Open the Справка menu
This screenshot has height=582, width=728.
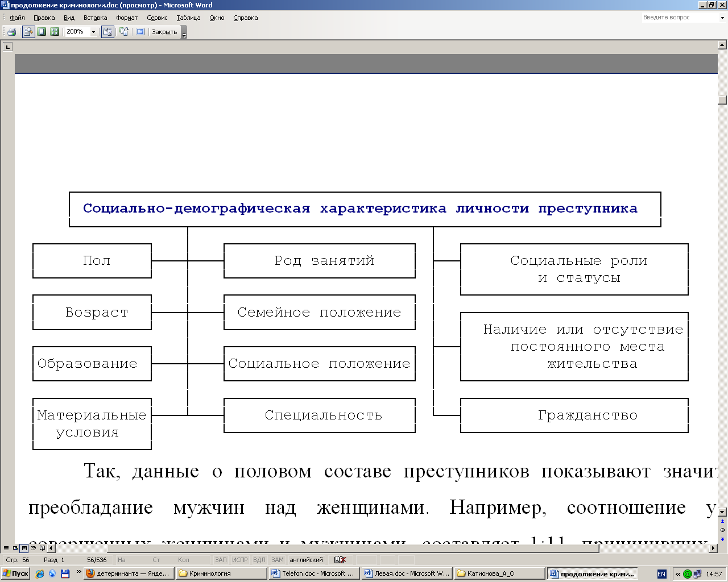[245, 18]
